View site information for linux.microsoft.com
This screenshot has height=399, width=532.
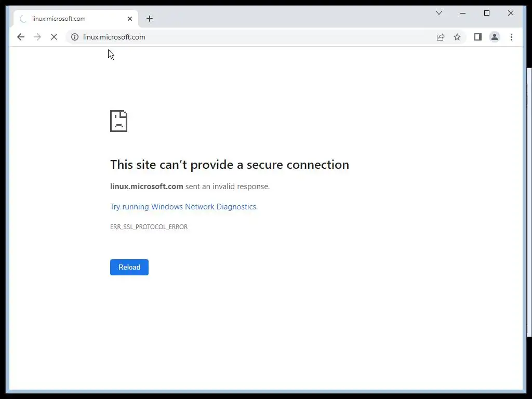click(75, 37)
